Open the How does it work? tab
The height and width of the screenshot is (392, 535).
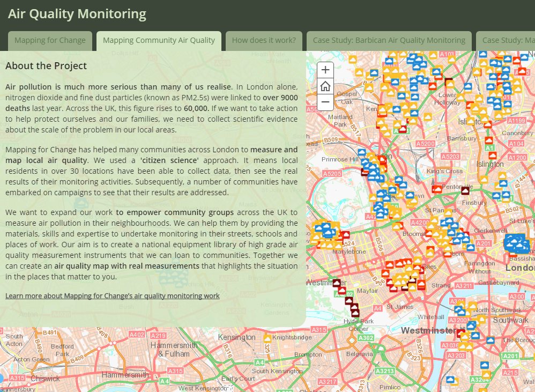264,40
